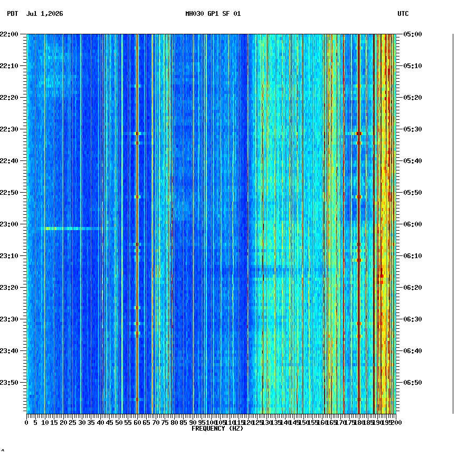Click the 22:50 PDT time label
Screen dimensions: 476x456
(9, 193)
